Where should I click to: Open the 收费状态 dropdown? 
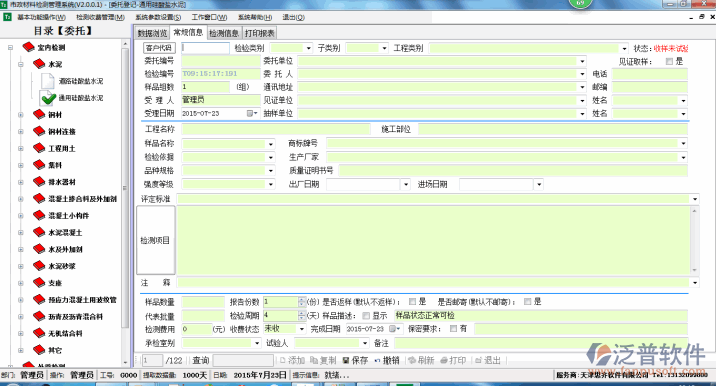pyautogui.click(x=302, y=329)
